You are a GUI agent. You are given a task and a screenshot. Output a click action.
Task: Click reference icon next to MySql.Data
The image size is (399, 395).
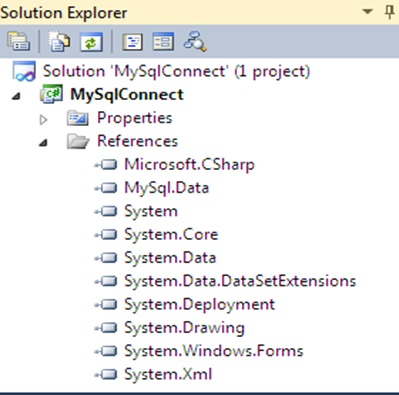[106, 188]
